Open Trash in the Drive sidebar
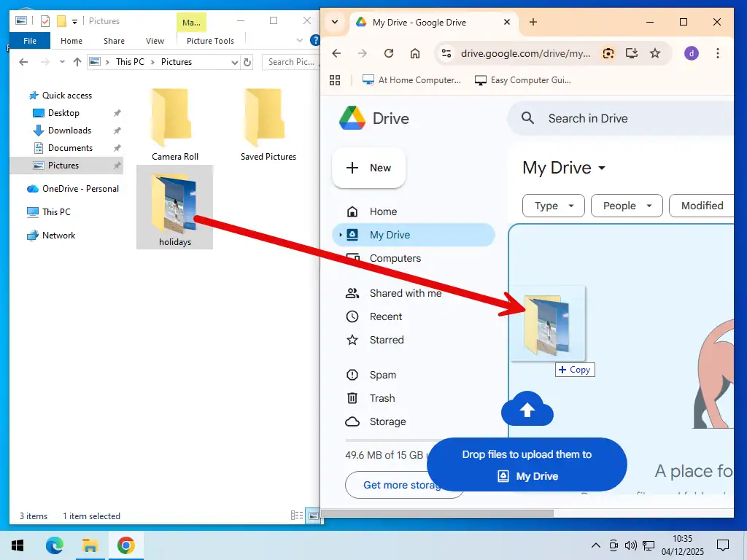Screen dimensions: 747x560 381,398
